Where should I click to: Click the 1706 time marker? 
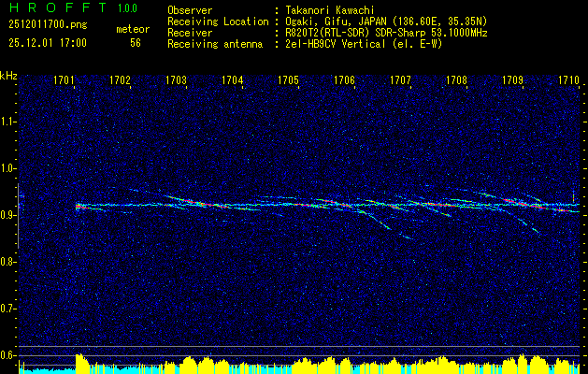click(344, 80)
